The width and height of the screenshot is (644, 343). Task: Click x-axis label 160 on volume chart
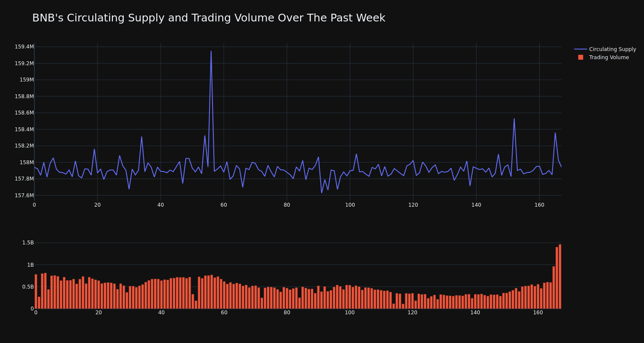pyautogui.click(x=538, y=313)
